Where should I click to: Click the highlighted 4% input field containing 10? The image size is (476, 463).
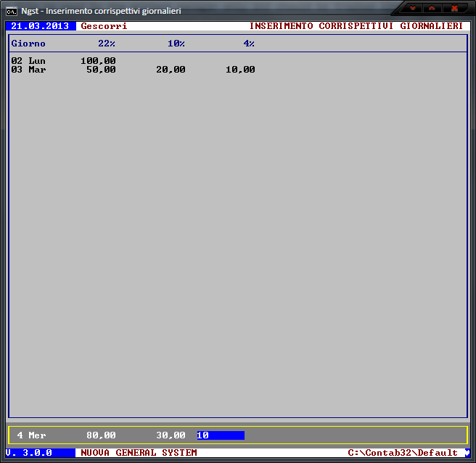(x=221, y=435)
